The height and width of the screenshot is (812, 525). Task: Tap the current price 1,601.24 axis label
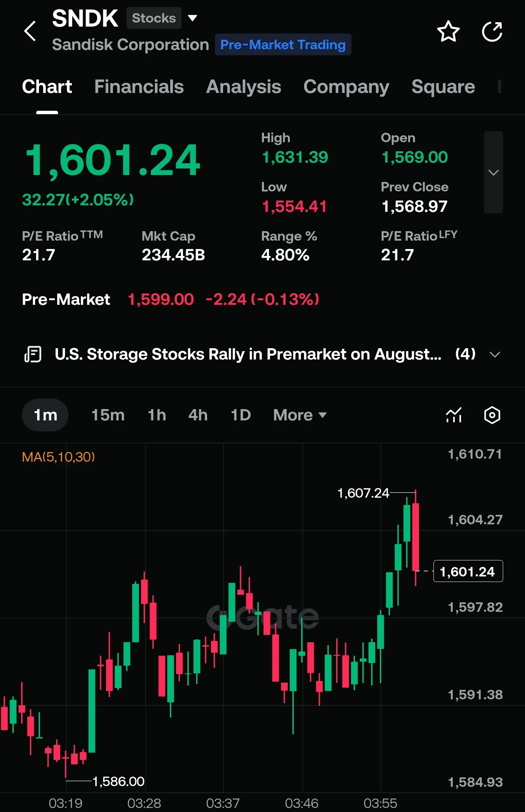click(468, 571)
